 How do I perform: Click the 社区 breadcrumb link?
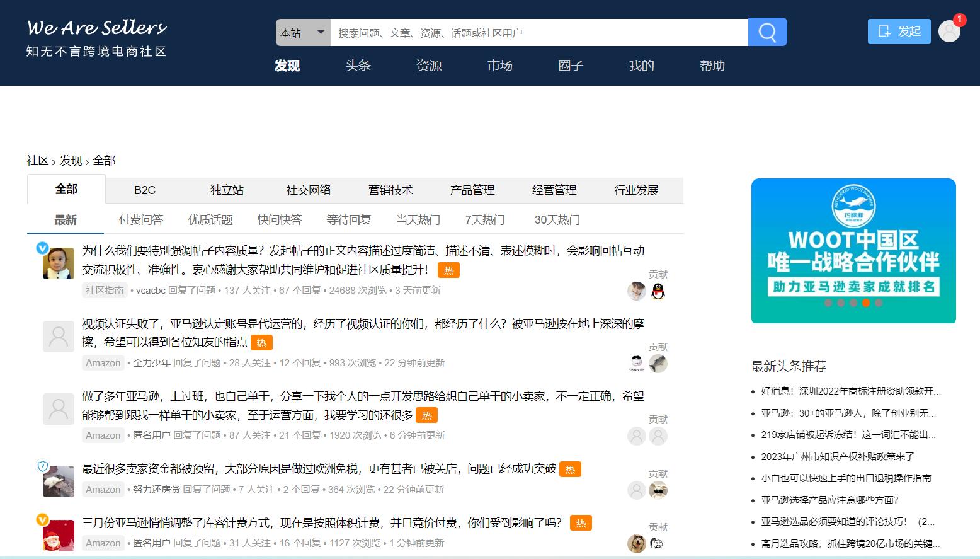37,161
